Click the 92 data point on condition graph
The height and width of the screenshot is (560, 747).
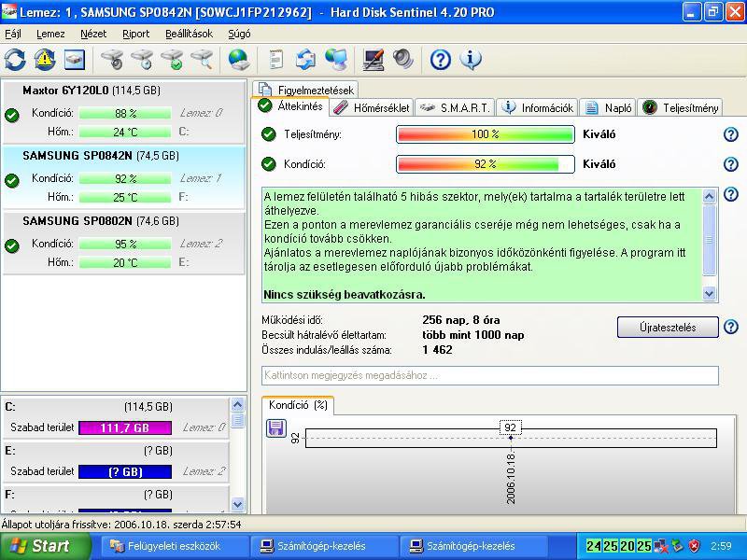[x=510, y=438]
